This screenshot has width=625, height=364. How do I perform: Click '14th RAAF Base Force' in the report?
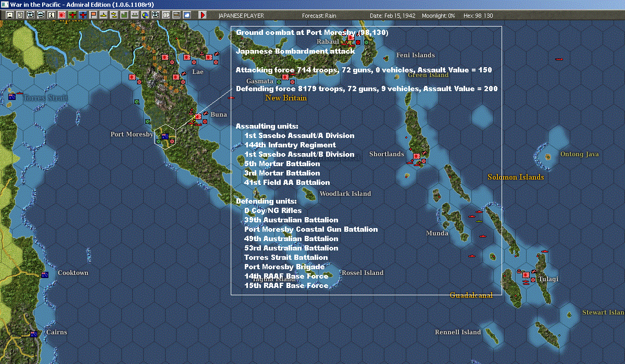(286, 276)
